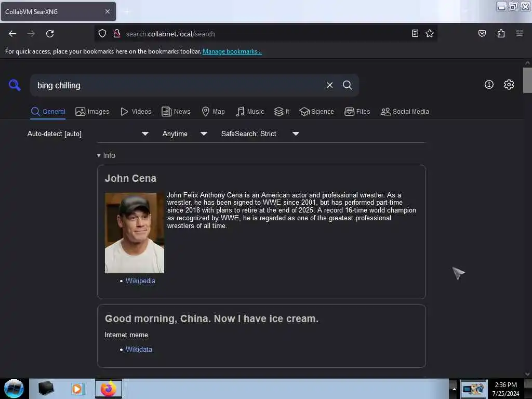Switch to the Files tab

(x=357, y=111)
